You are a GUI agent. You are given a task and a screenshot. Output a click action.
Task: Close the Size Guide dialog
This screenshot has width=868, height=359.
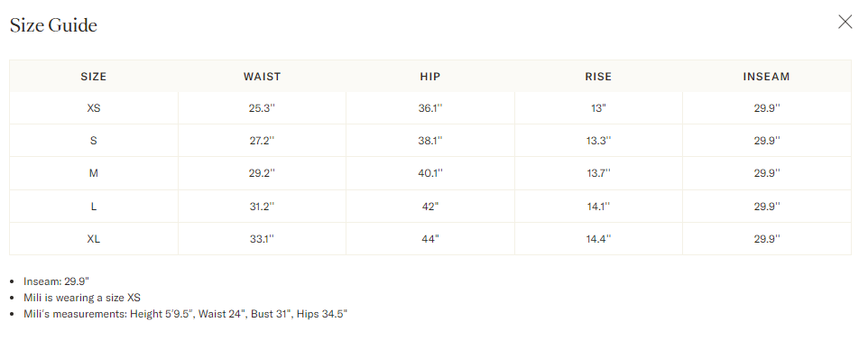pyautogui.click(x=845, y=22)
